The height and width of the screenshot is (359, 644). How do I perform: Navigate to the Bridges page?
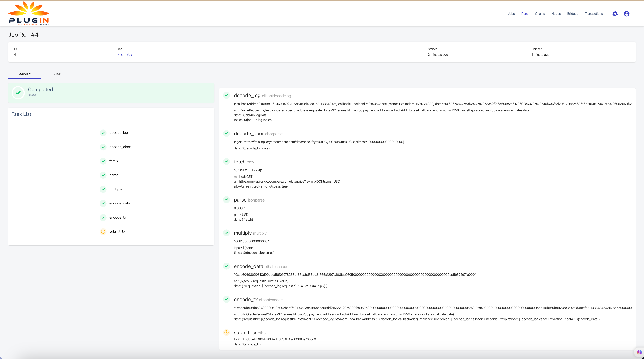pos(573,14)
